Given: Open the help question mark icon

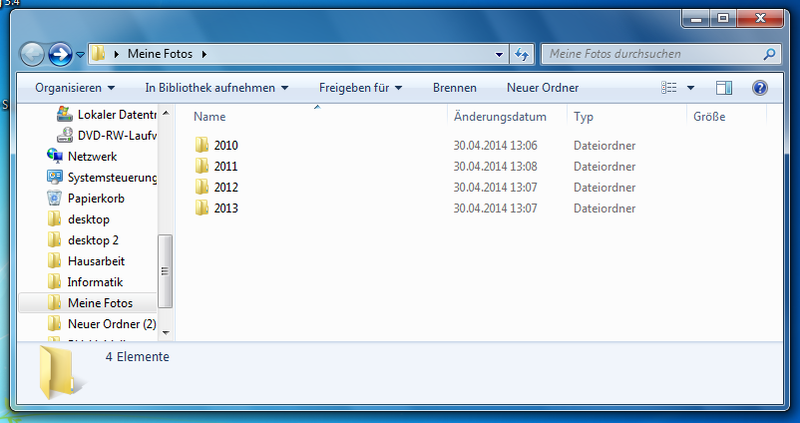Looking at the screenshot, I should (759, 88).
